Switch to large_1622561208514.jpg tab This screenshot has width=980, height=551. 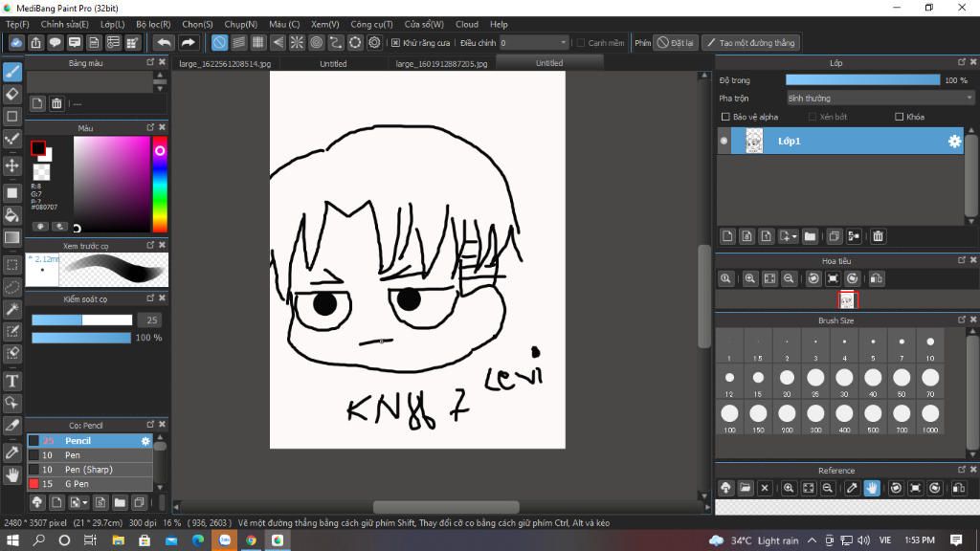(x=225, y=64)
